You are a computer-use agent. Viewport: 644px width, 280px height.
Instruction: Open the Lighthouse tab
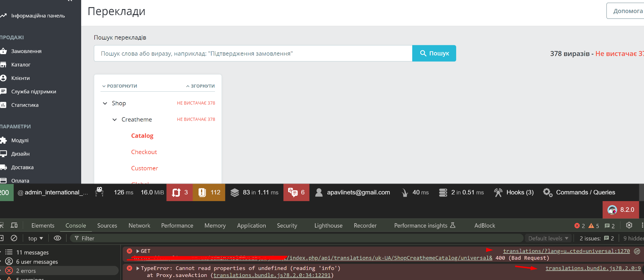[328, 226]
